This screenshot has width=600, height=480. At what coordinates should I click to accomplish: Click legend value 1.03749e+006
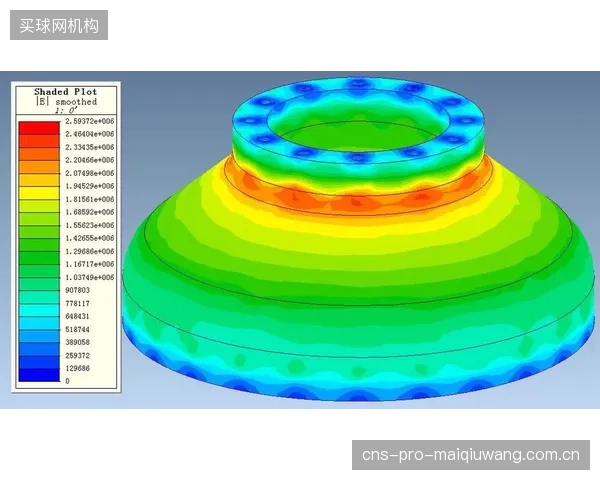[90, 277]
